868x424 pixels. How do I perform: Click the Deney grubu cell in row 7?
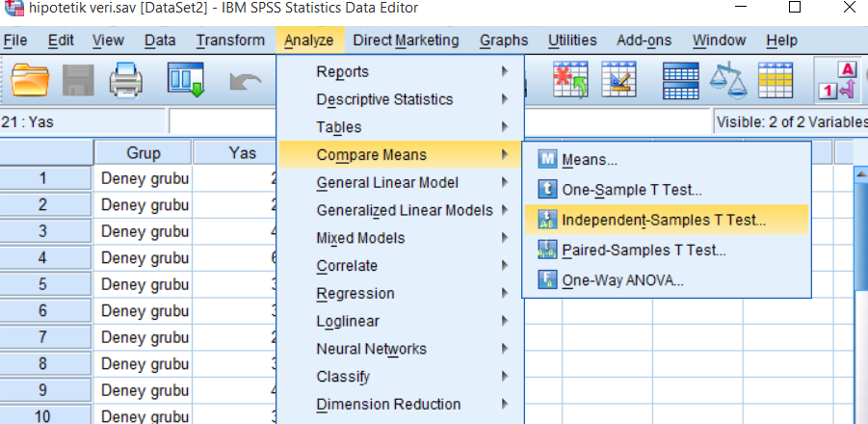145,337
